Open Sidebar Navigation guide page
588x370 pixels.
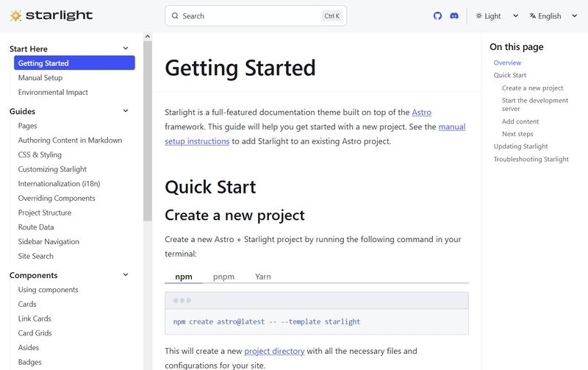[49, 241]
